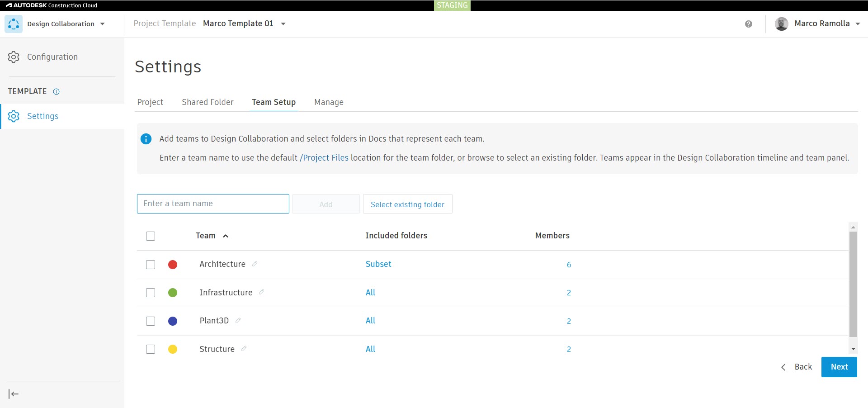Open the /Project Files link
Image resolution: width=868 pixels, height=408 pixels.
pos(324,158)
